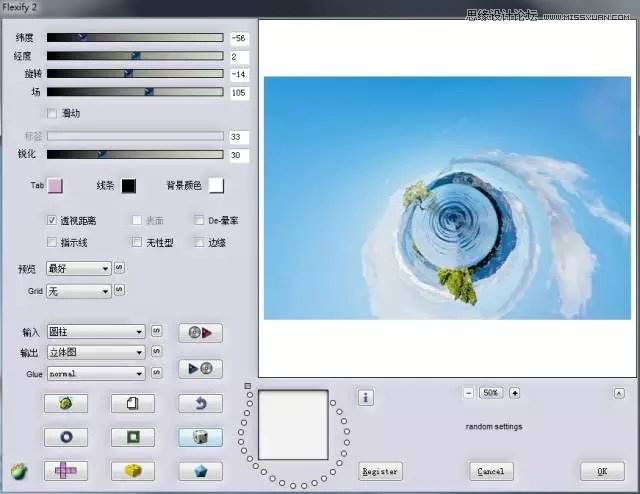Image resolution: width=640 pixels, height=494 pixels.
Task: Click the dice random settings button
Action: [x=200, y=437]
